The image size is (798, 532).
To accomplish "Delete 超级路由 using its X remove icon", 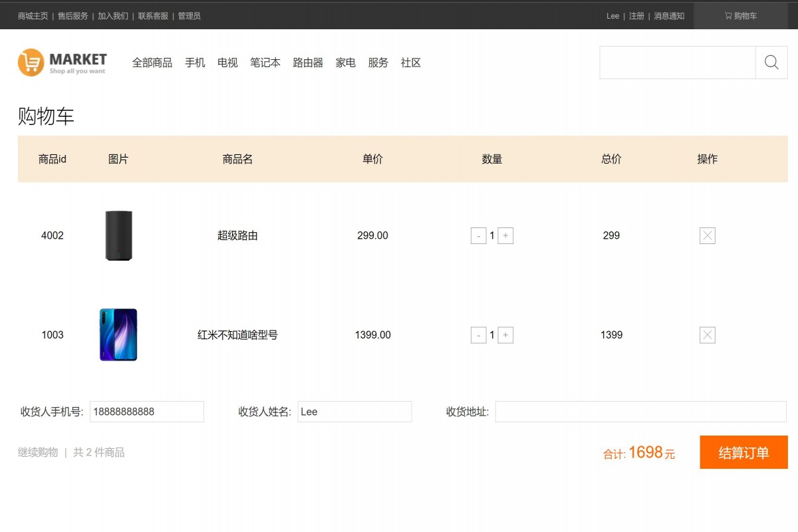I will click(707, 235).
